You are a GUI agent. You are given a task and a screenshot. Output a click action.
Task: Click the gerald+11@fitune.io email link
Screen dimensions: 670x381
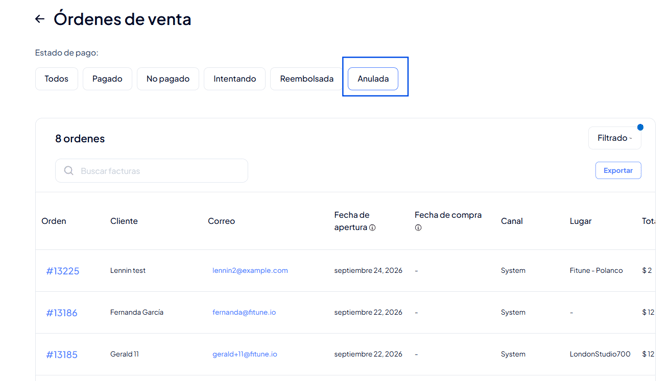tap(244, 354)
